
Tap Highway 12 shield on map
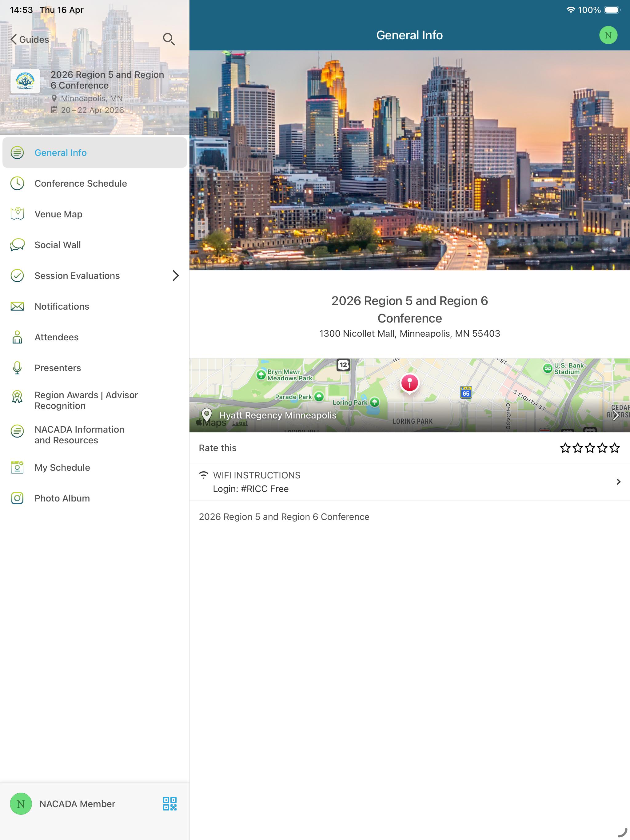pyautogui.click(x=343, y=365)
